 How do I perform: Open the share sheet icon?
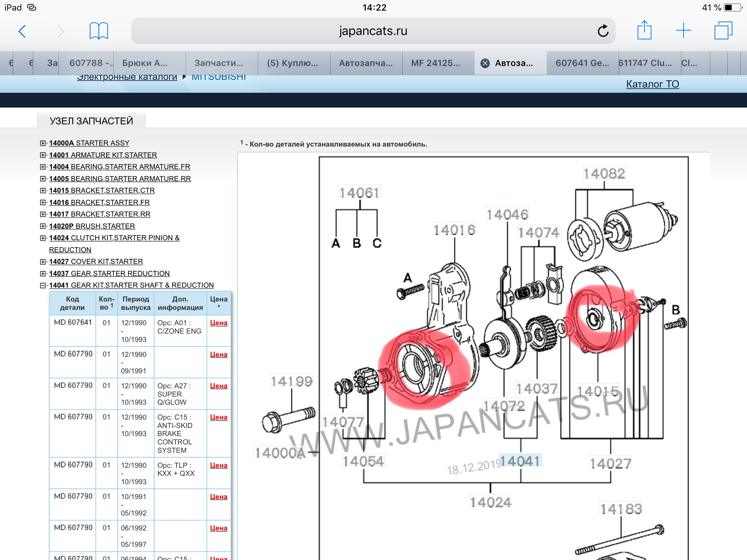click(x=644, y=30)
